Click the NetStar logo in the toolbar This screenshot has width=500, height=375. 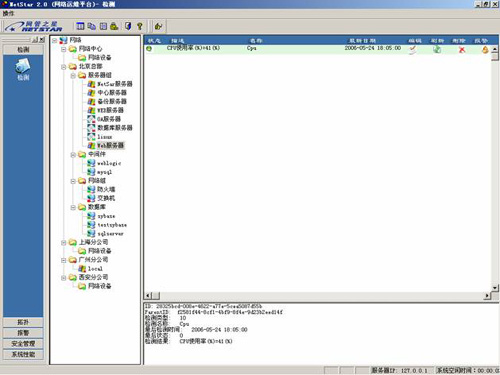[x=34, y=26]
